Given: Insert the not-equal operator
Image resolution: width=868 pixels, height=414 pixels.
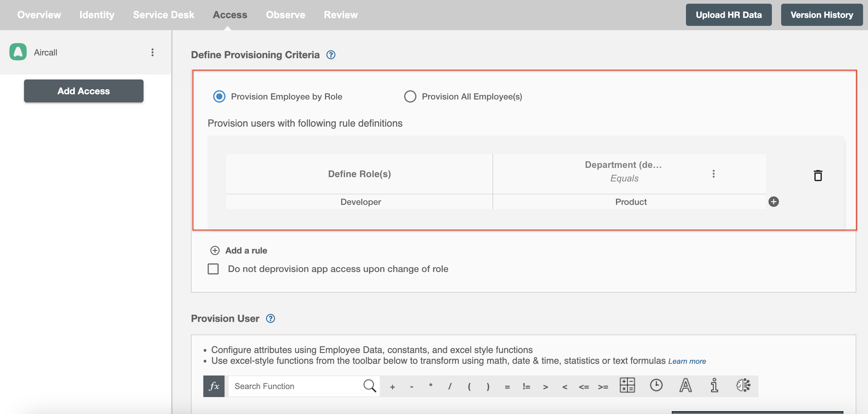Looking at the screenshot, I should tap(526, 387).
